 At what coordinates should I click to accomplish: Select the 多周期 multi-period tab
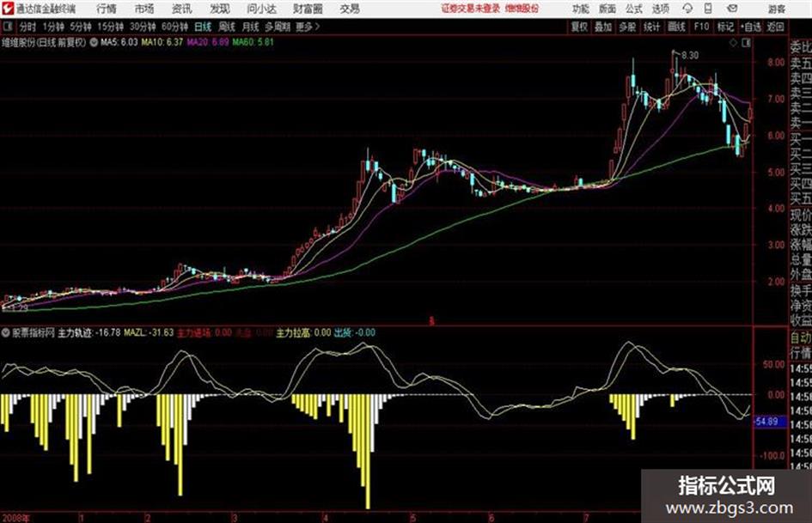[x=278, y=27]
